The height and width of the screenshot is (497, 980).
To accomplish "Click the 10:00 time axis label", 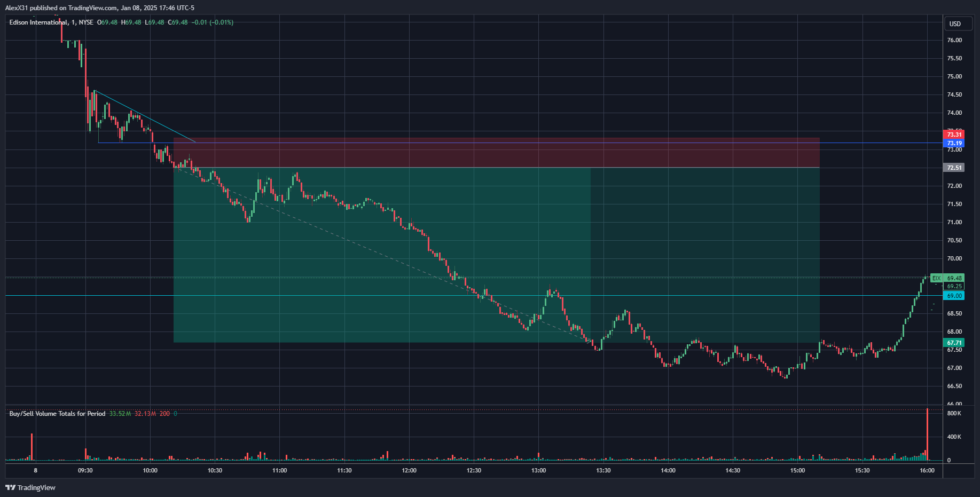I will tap(150, 470).
